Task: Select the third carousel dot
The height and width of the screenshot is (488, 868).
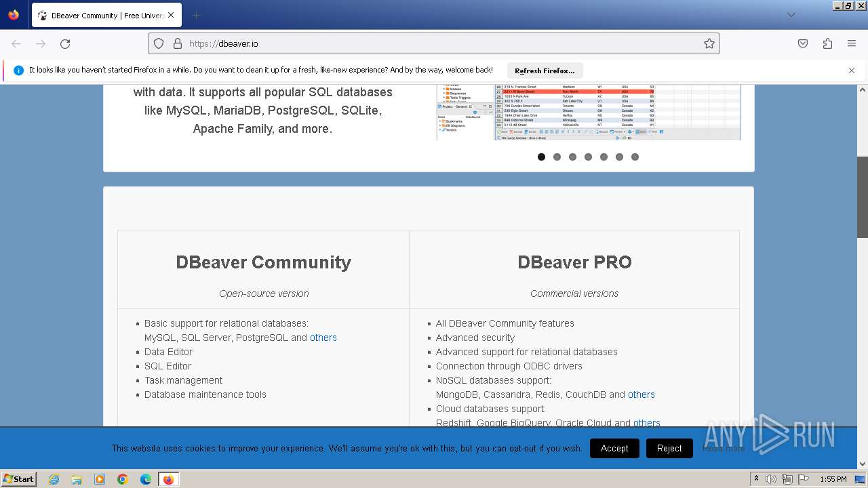Action: click(572, 157)
